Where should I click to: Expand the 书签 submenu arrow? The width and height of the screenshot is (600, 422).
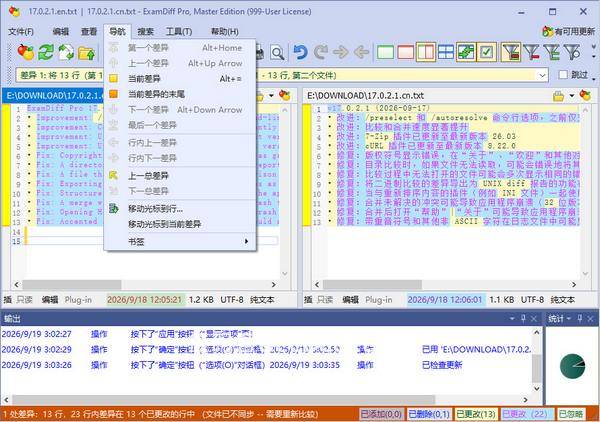point(246,241)
